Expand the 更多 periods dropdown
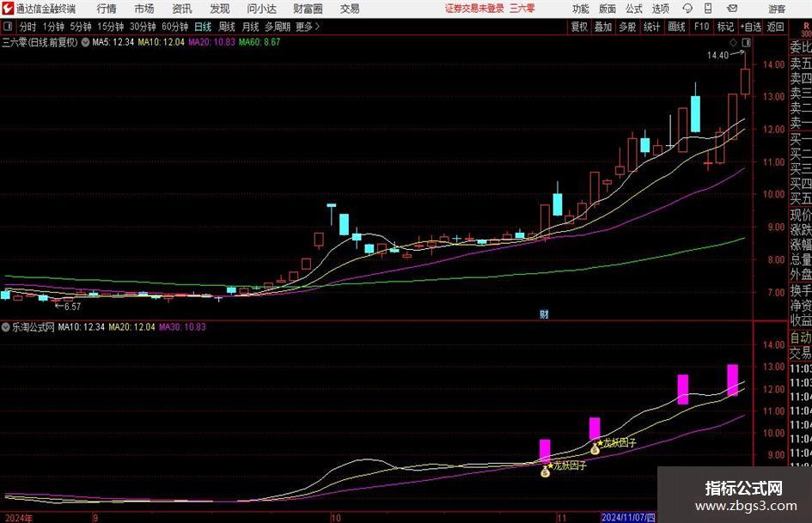This screenshot has height=523, width=812. (x=308, y=27)
